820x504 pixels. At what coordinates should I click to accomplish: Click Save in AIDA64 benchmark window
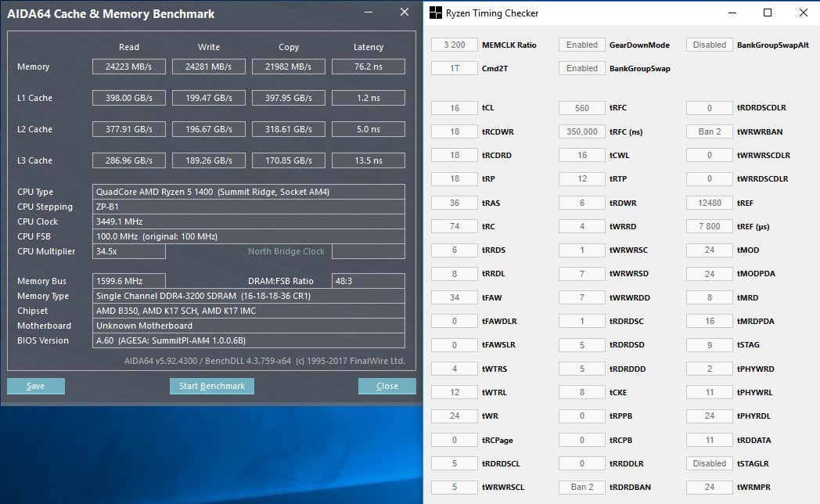[35, 386]
